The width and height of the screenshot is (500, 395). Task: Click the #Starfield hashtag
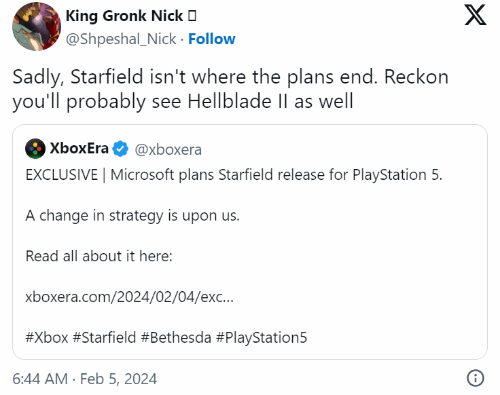(104, 337)
